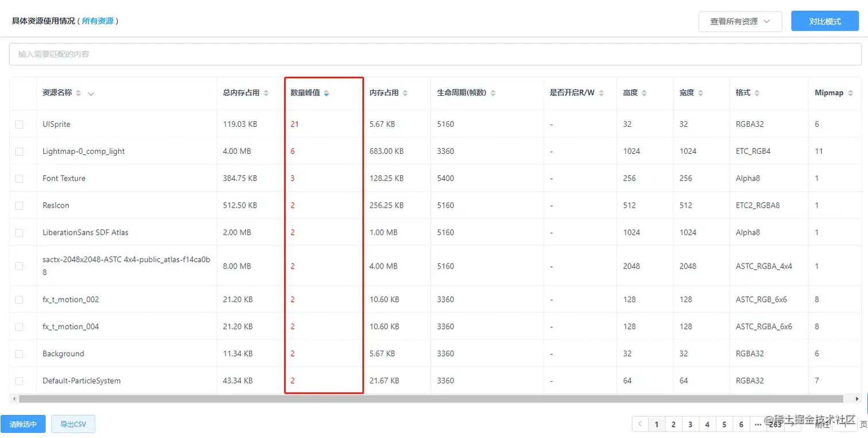Screen dimensions: 868x438
Task: Open the 查看所有资源 dropdown
Action: pyautogui.click(x=739, y=21)
